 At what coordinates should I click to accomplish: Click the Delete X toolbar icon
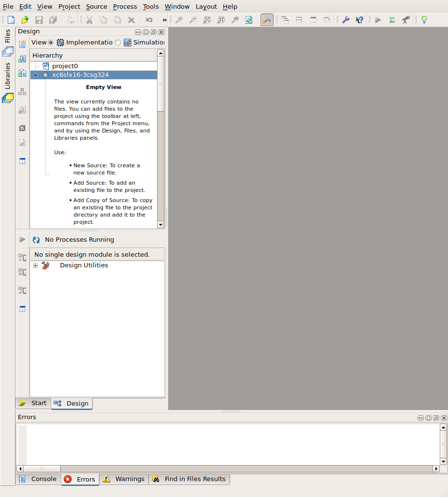click(x=131, y=20)
